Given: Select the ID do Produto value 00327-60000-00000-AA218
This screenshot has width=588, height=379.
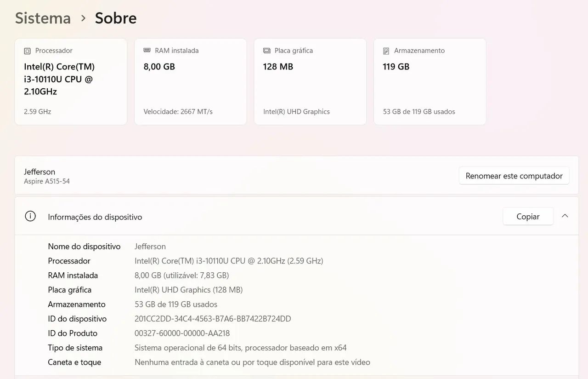Looking at the screenshot, I should tap(182, 333).
